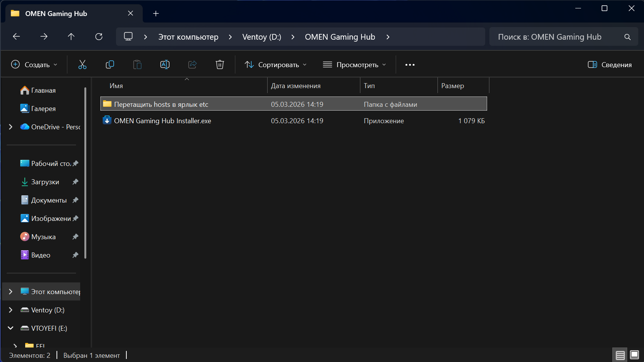Select OMEN Gaming Hub Installer.exe file
This screenshot has height=362, width=644.
(x=163, y=121)
